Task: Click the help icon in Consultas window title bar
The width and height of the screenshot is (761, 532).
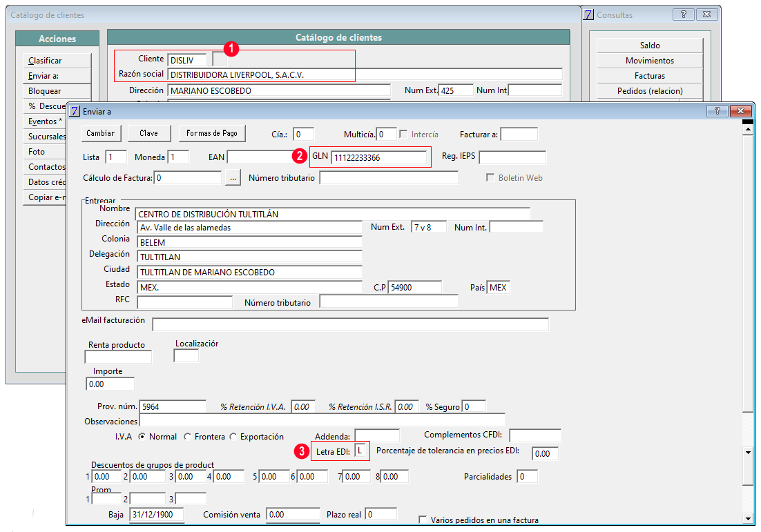Action: click(x=684, y=14)
